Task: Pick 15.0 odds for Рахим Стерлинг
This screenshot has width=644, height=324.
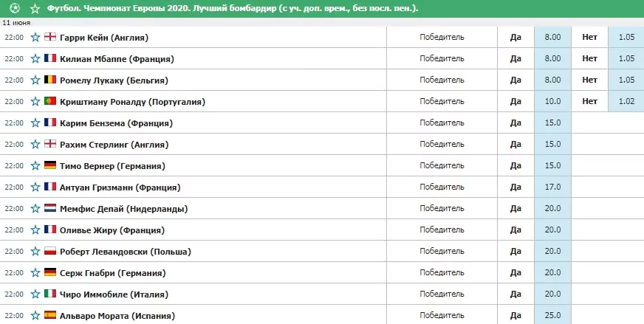Action: tap(552, 144)
